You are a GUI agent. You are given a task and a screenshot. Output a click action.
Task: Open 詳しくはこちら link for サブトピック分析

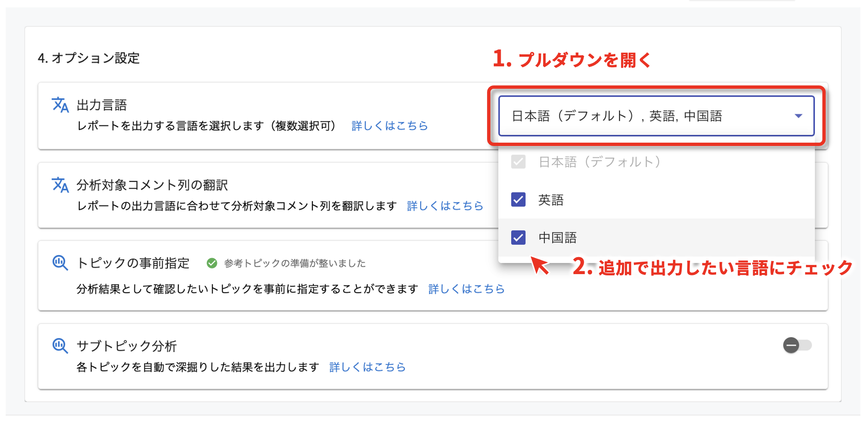click(367, 367)
